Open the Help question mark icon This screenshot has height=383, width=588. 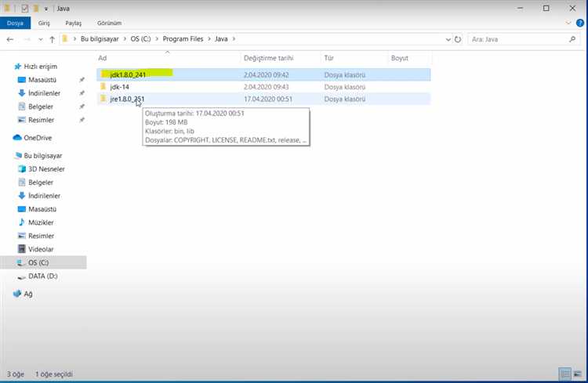pos(579,23)
